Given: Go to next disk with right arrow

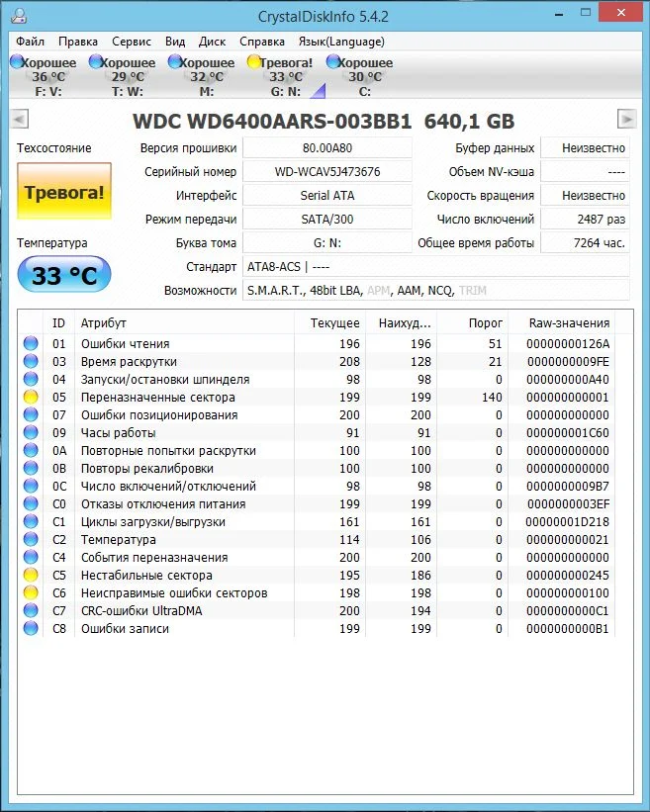Looking at the screenshot, I should [626, 119].
